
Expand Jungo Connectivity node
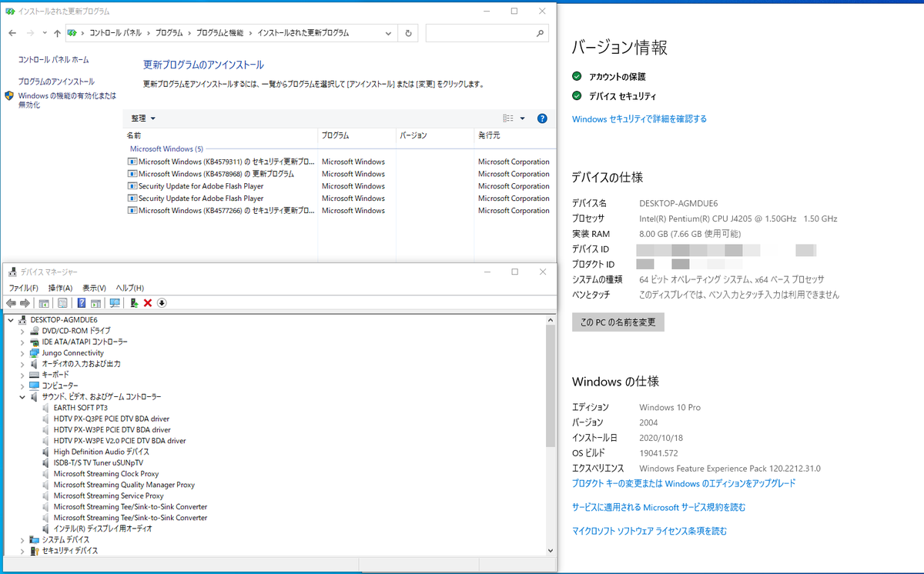tap(22, 352)
